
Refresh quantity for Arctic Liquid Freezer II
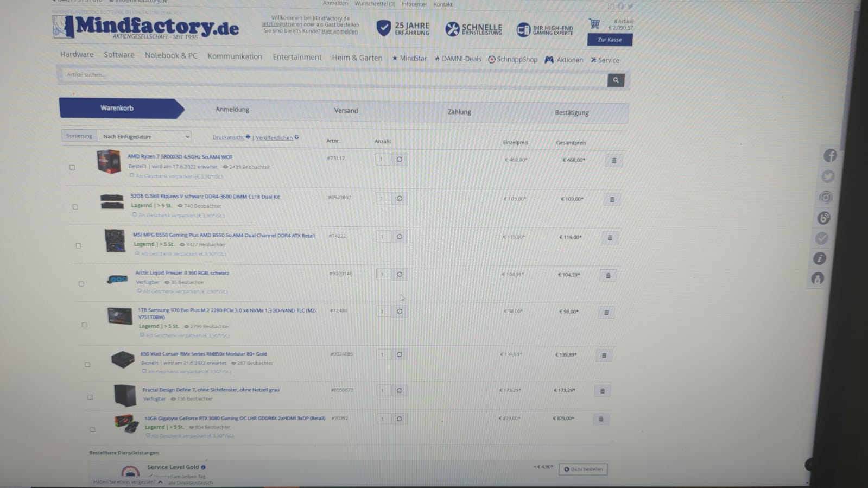[x=400, y=275]
